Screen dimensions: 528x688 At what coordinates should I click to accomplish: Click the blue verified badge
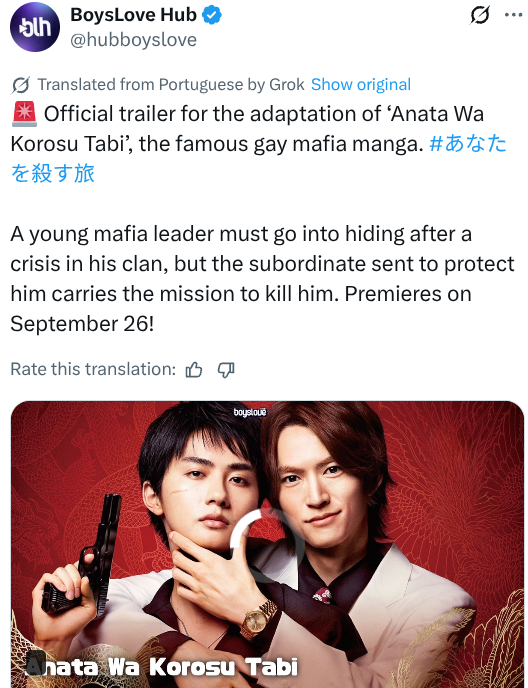click(x=212, y=16)
